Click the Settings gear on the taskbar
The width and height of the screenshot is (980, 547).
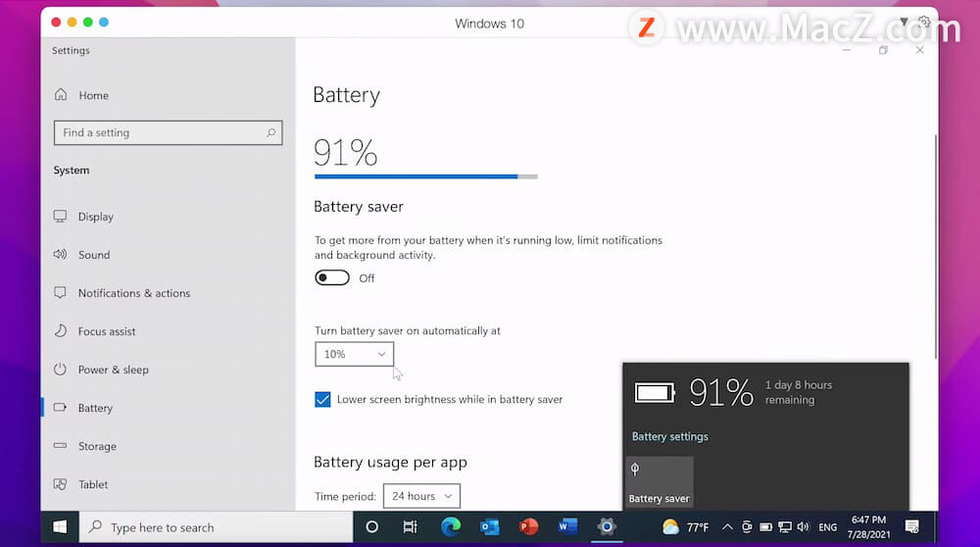click(607, 527)
